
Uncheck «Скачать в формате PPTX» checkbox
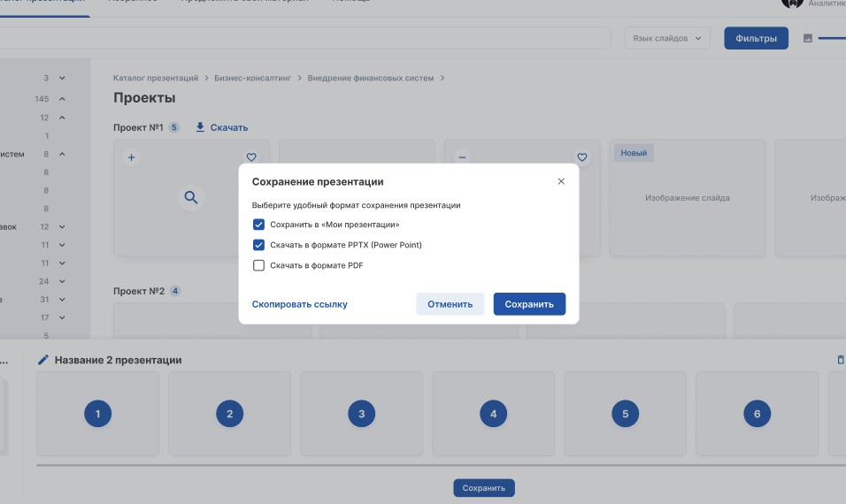tap(258, 245)
